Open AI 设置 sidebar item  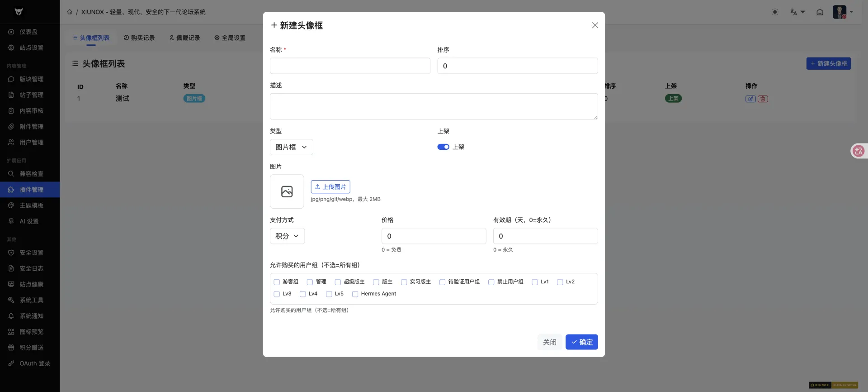click(30, 221)
